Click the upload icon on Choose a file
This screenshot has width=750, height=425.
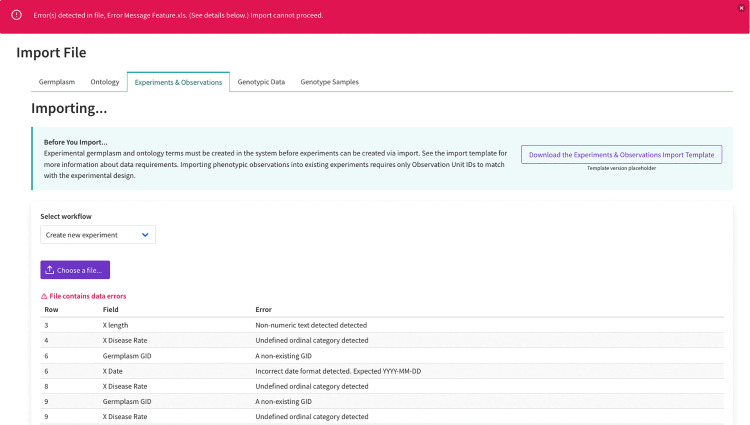click(x=50, y=270)
